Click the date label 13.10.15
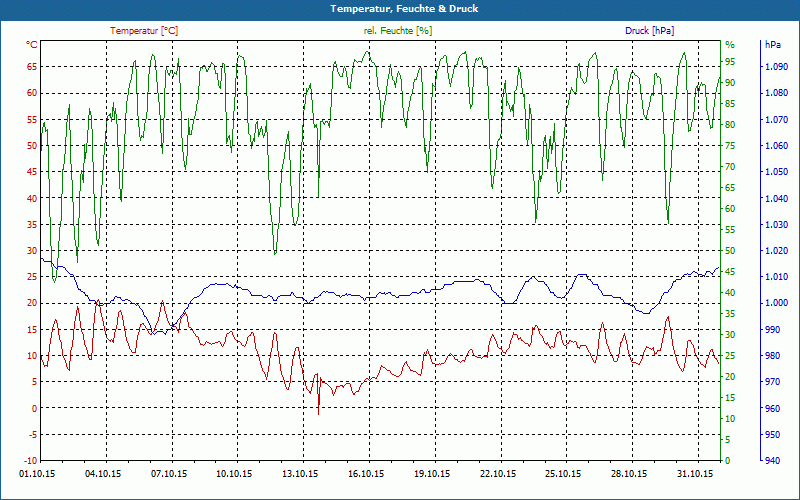Image resolution: width=800 pixels, height=500 pixels. 300,474
